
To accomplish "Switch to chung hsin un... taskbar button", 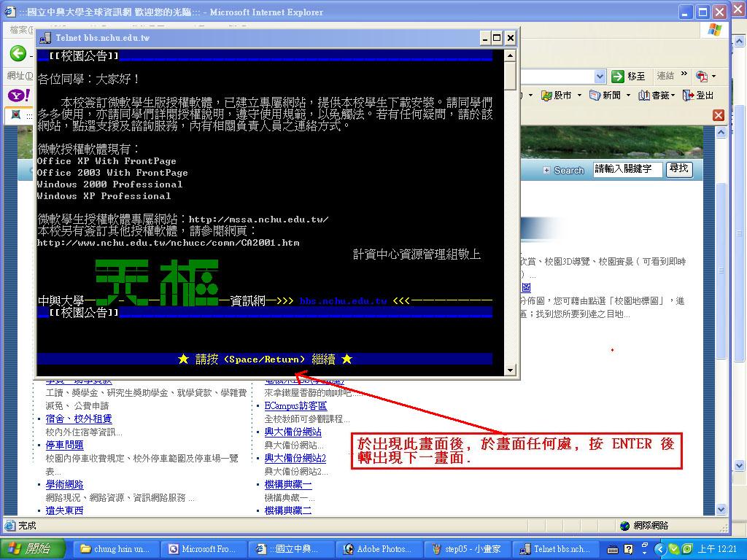I will pos(115,549).
